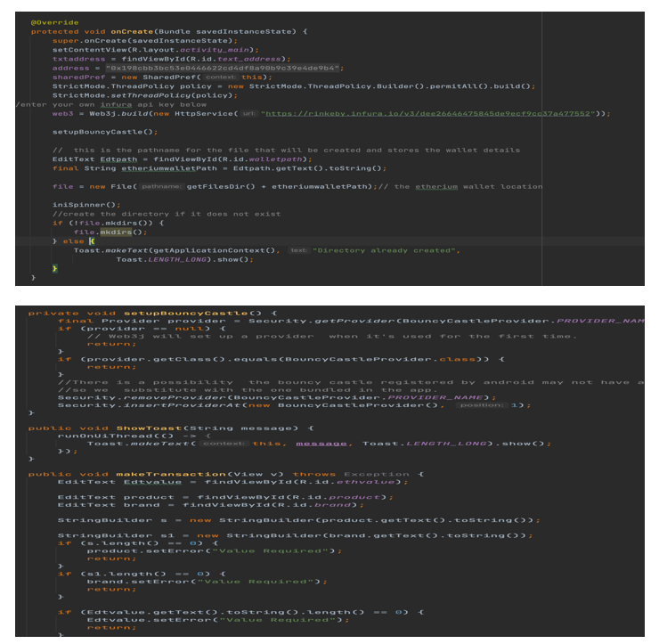Image resolution: width=659 pixels, height=644 pixels.
Task: Click the Edtvalue.getText().toString().length() condition
Action: point(240,613)
